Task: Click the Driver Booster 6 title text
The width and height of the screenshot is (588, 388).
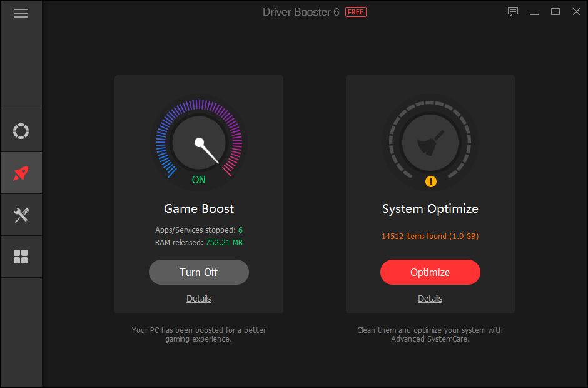Action: coord(301,12)
